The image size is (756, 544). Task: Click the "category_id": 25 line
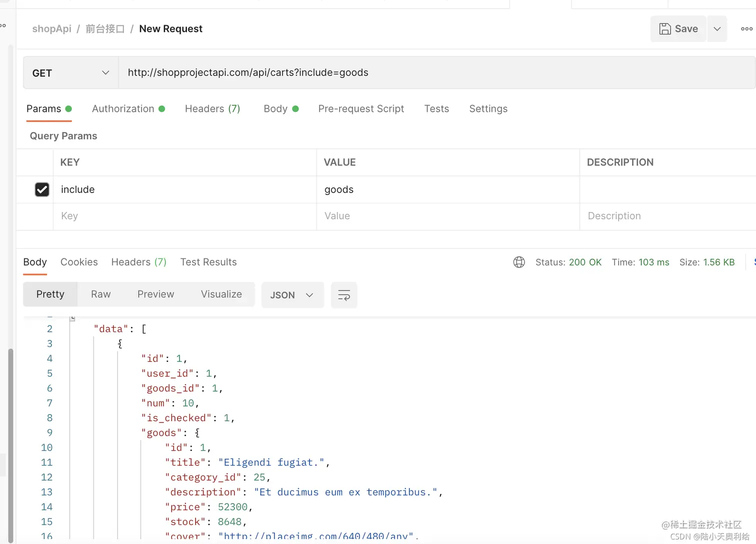coord(217,478)
